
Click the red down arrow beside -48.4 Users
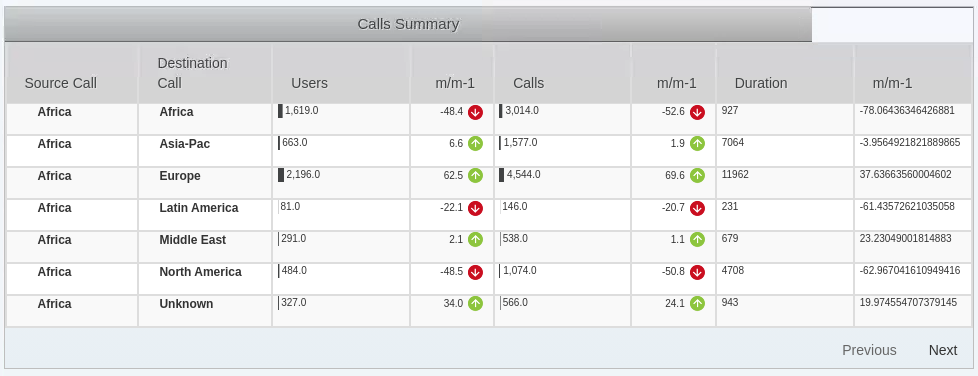tap(475, 112)
